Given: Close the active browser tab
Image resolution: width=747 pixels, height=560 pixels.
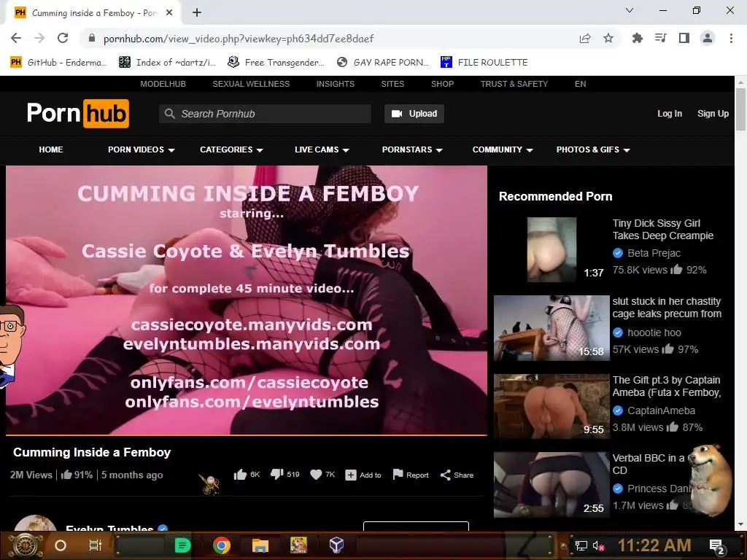Looking at the screenshot, I should click(169, 13).
